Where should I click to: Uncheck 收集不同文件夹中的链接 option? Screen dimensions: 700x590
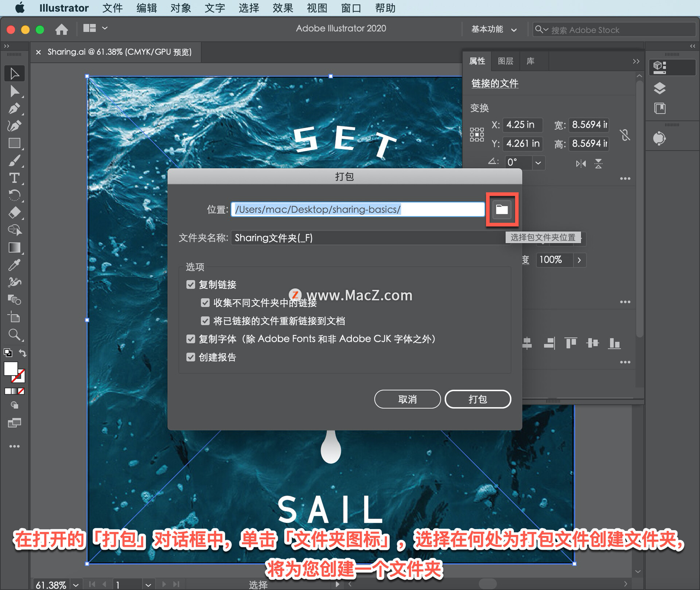point(205,303)
